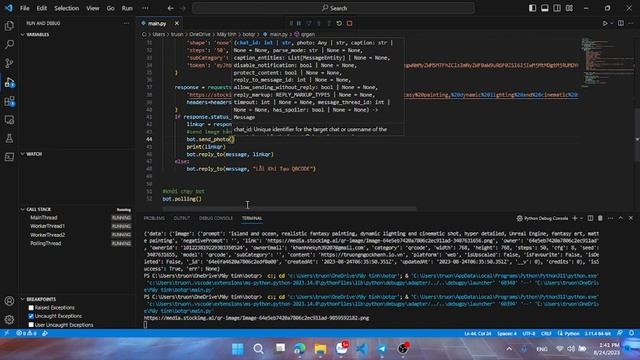Enable Raised Exceptions breakpoint checkbox
Image resolution: width=640 pixels, height=360 pixels.
click(31, 308)
